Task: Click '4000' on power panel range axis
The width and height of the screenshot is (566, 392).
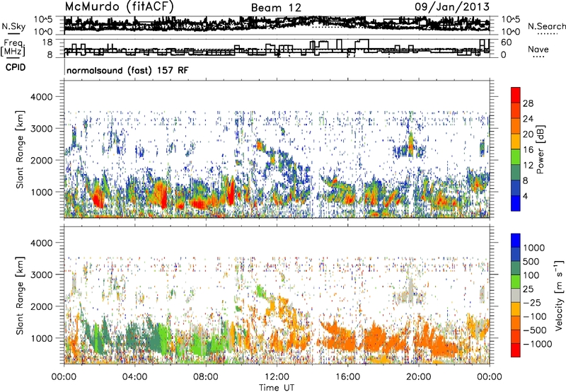Action: tap(42, 97)
